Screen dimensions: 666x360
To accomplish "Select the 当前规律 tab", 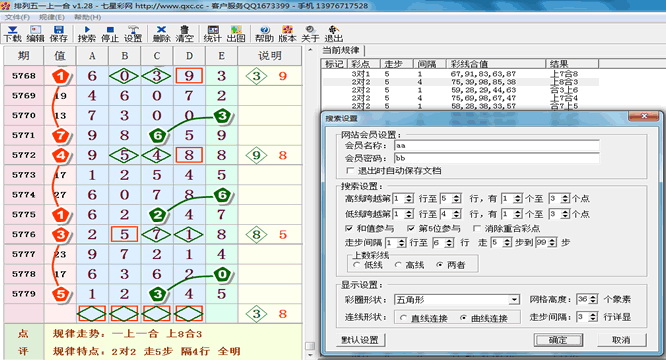I will [341, 50].
